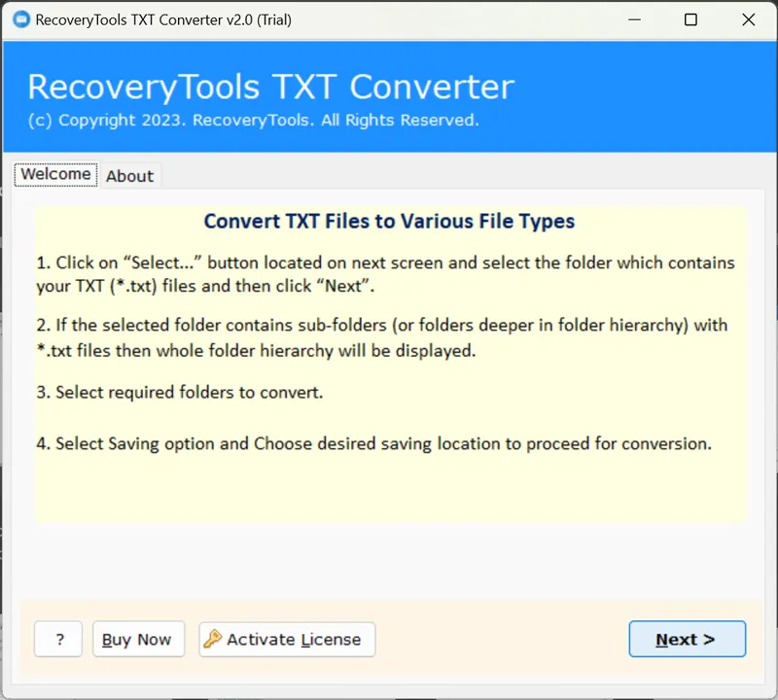Viewport: 778px width, 700px height.
Task: Maximize the TXT Converter window
Action: tap(690, 19)
